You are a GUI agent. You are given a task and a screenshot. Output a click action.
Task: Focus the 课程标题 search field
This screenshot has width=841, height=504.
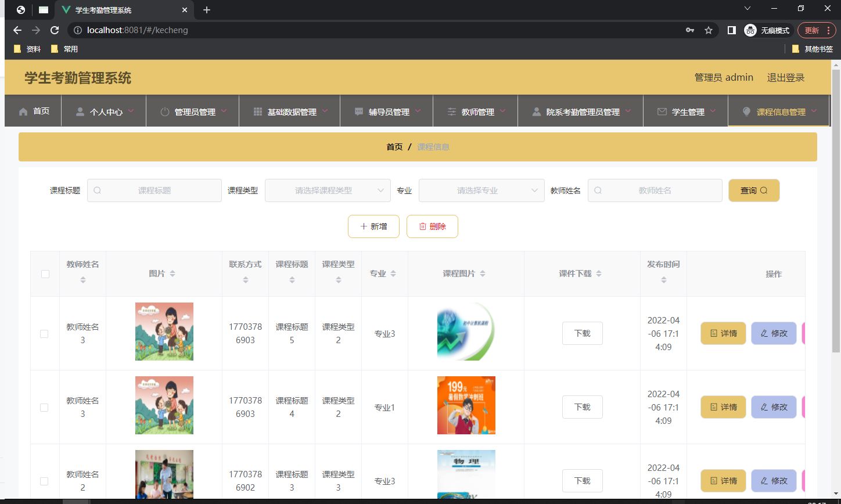click(154, 190)
